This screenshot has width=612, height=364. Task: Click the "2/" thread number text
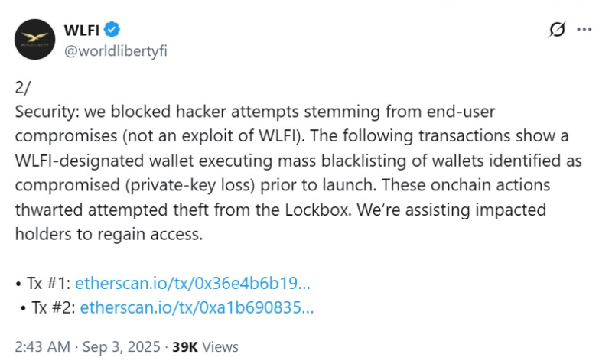click(x=22, y=86)
